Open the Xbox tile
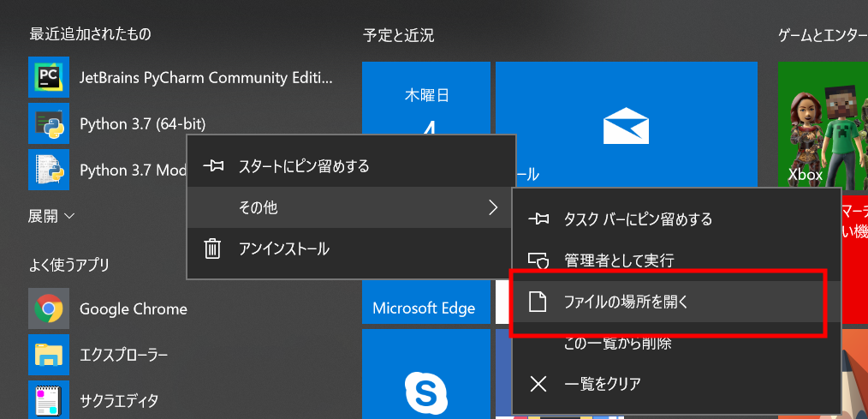The image size is (868, 419). click(x=823, y=123)
